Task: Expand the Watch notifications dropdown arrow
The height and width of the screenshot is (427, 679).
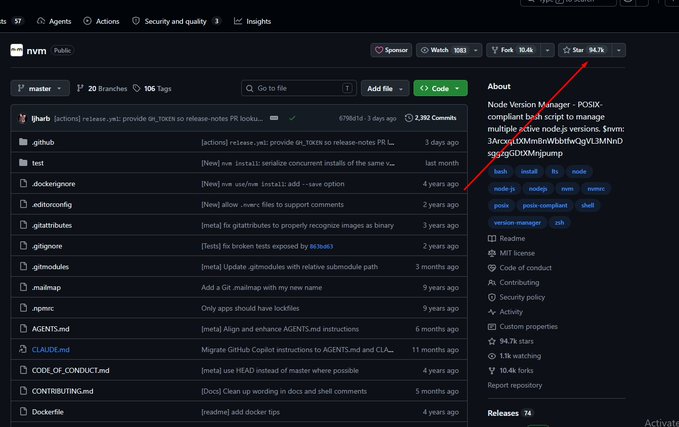Action: (476, 50)
